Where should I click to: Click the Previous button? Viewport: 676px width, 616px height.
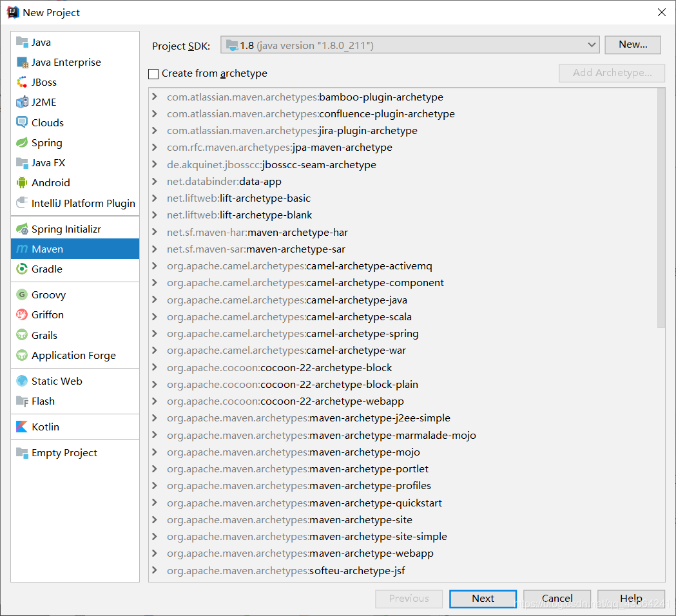pyautogui.click(x=409, y=599)
